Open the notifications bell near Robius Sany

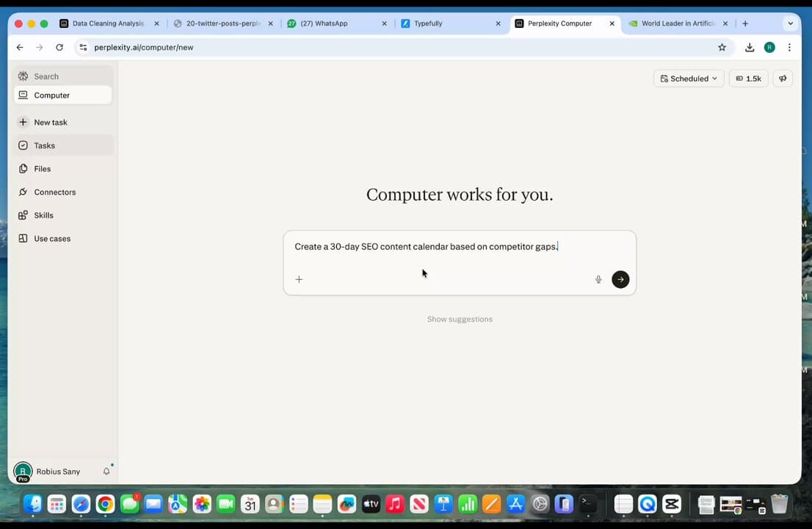coord(106,471)
